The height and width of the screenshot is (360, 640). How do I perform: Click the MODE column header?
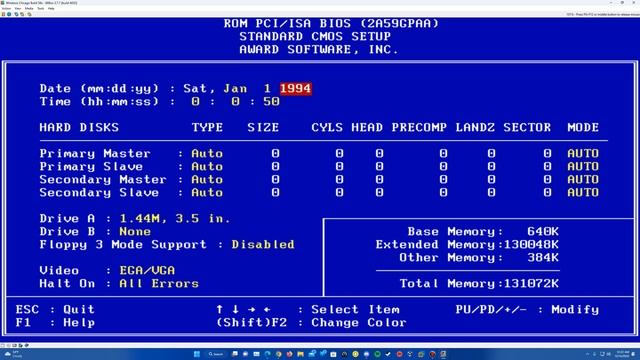point(583,127)
